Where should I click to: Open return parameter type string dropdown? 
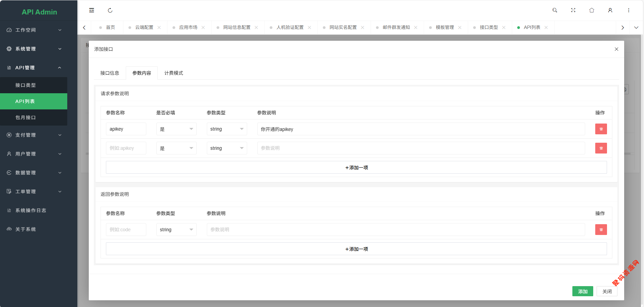coord(176,230)
